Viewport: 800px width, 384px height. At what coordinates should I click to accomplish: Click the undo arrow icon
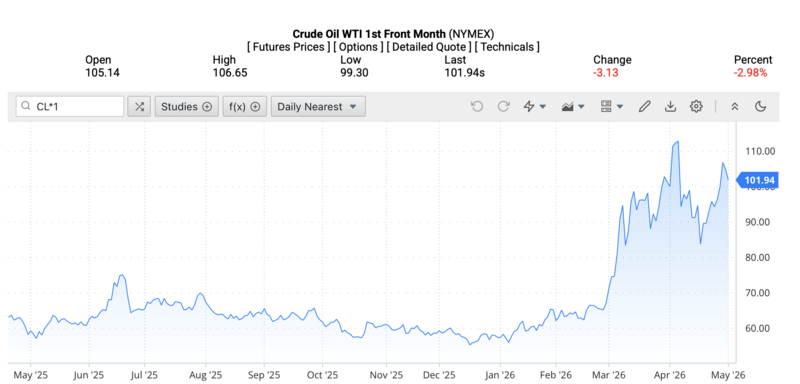tap(477, 106)
